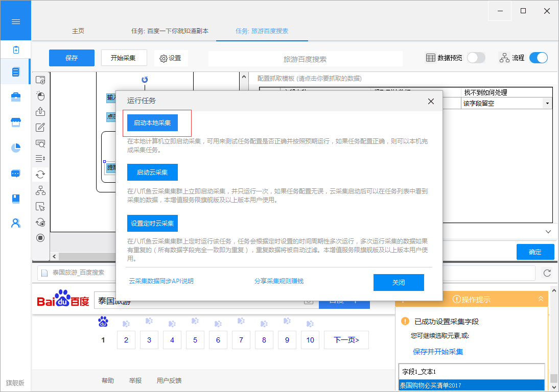Image resolution: width=559 pixels, height=392 pixels.
Task: Select the captcha recognition tool
Action: 40,143
